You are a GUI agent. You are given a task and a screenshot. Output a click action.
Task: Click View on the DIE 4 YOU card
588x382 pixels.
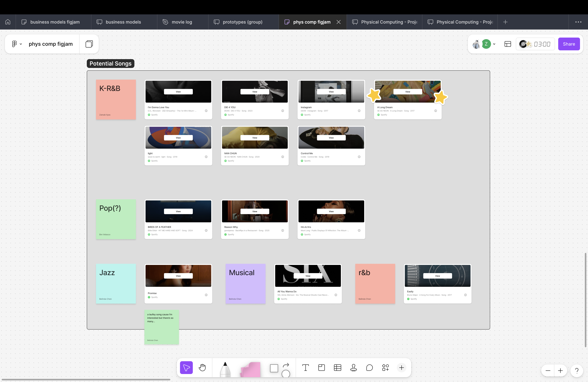254,92
